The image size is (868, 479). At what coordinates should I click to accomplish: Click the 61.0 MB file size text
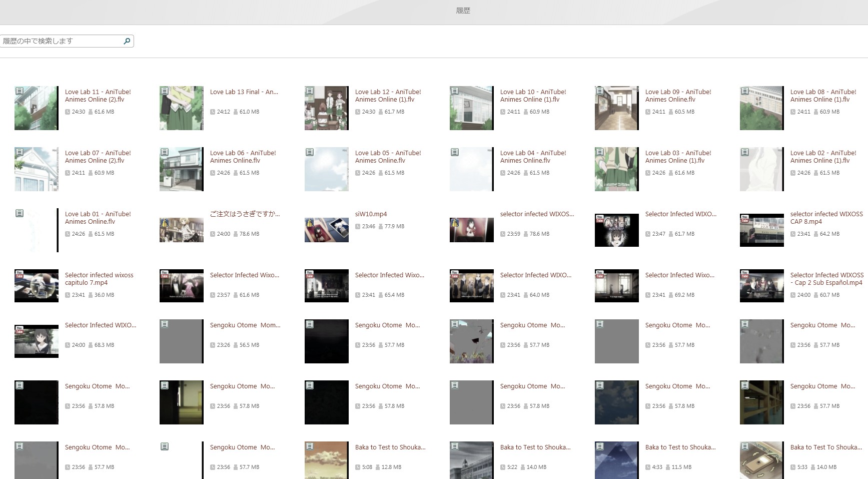pyautogui.click(x=250, y=112)
